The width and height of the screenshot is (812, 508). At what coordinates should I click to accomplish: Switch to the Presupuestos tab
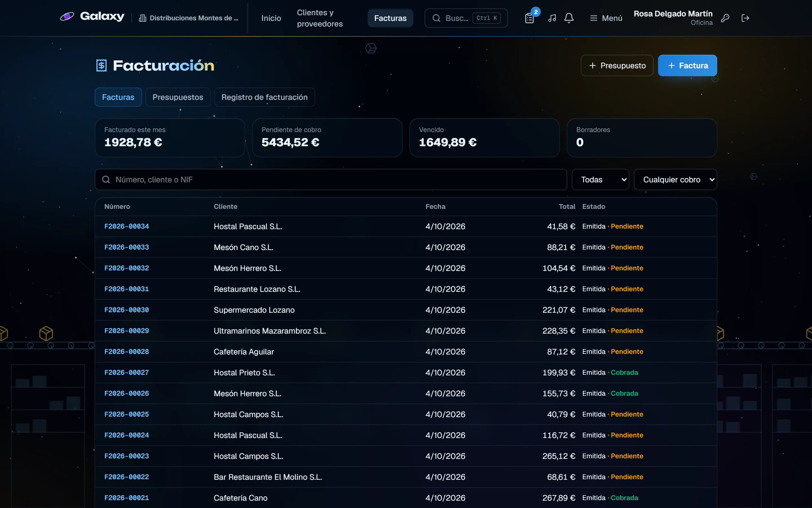click(x=178, y=97)
